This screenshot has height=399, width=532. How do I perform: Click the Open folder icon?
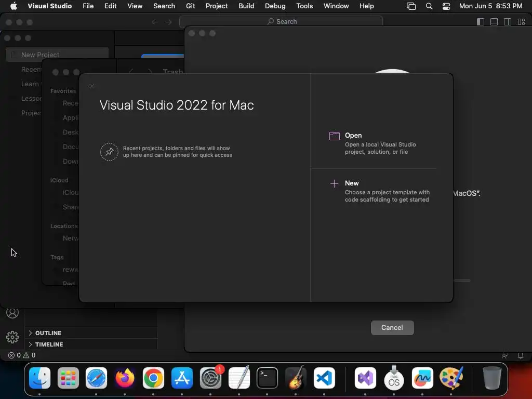[x=334, y=136]
